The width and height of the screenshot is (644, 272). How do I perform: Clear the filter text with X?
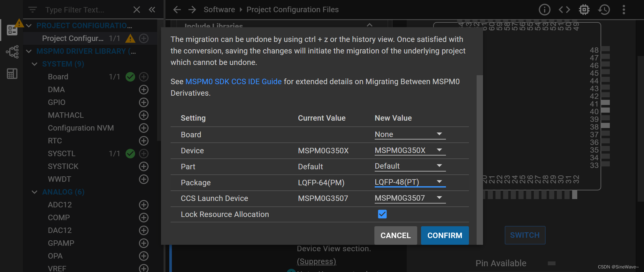(137, 10)
